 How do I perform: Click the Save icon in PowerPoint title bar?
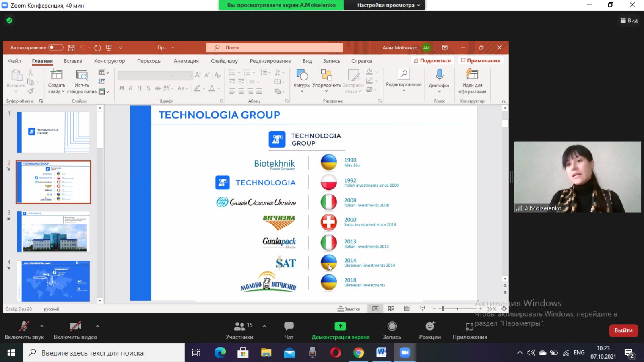pyautogui.click(x=71, y=48)
